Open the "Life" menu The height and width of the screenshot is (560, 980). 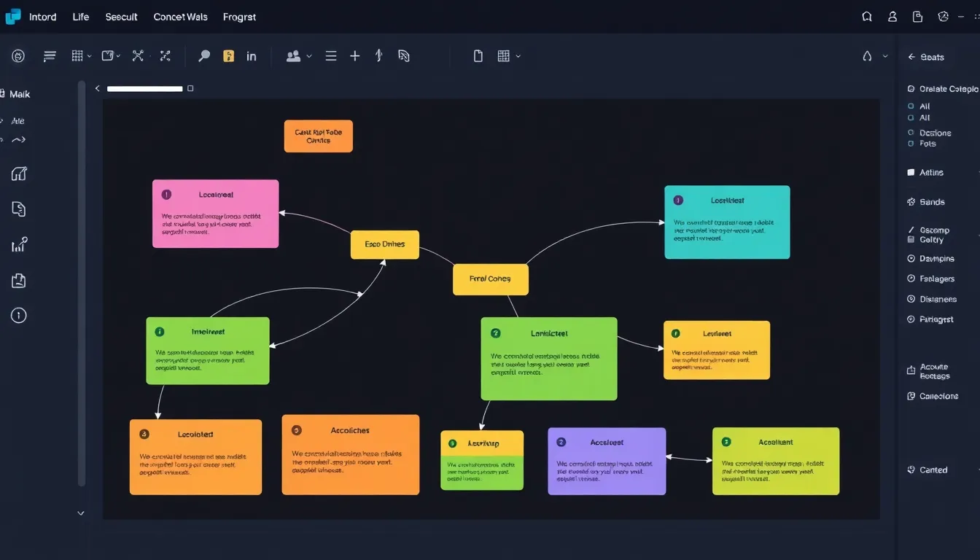pyautogui.click(x=80, y=17)
